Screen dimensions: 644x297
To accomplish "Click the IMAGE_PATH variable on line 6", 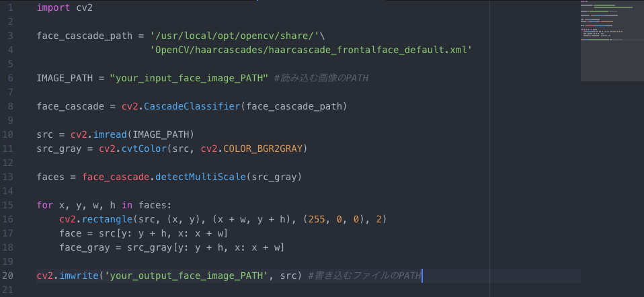I will click(65, 78).
